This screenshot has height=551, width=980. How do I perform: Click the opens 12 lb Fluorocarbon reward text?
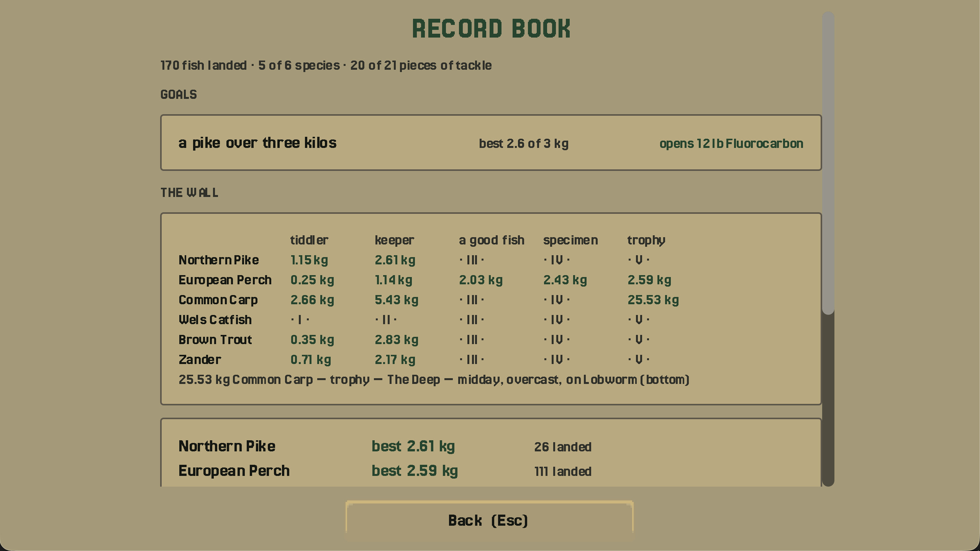731,144
